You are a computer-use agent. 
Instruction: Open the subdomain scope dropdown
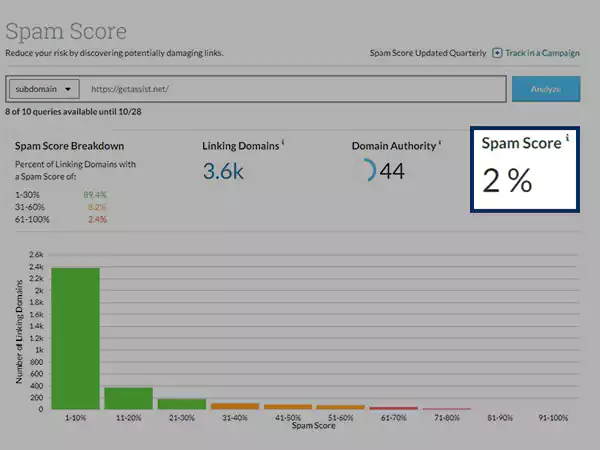(x=46, y=89)
